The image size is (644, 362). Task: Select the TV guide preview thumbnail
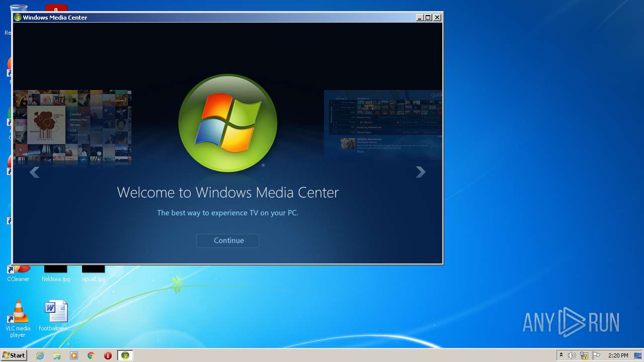pyautogui.click(x=383, y=126)
